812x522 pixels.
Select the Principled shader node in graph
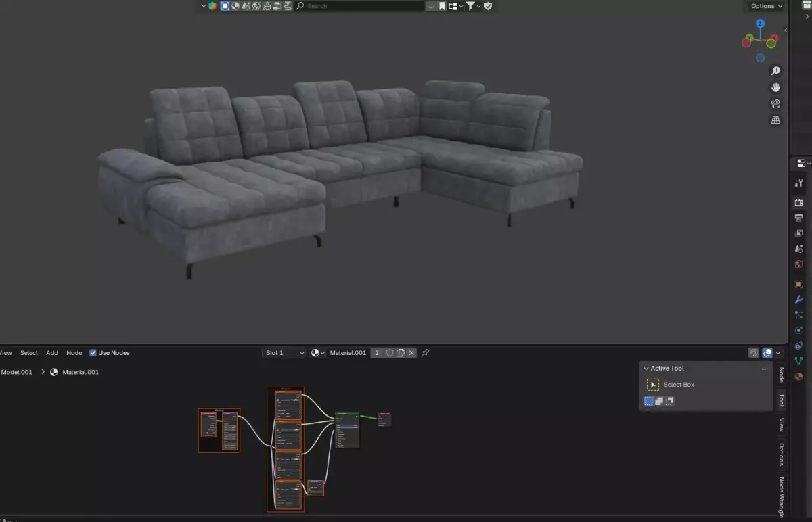(x=347, y=430)
